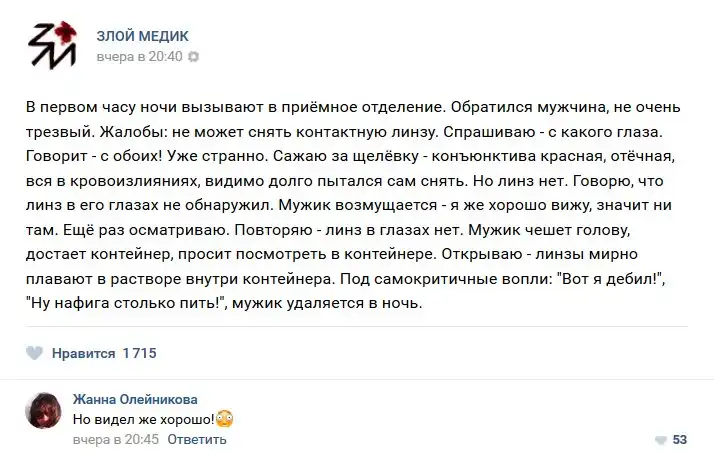Viewport: 714px width, 456px height.
Task: Open Жанна Олейникова's profile picture
Action: click(44, 410)
